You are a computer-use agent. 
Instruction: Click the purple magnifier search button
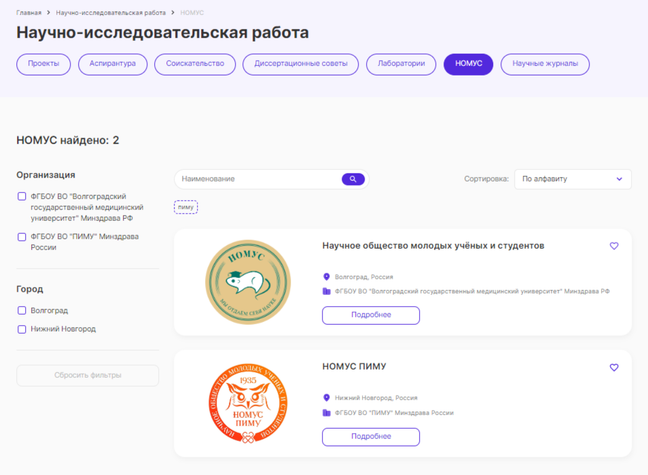pos(353,179)
